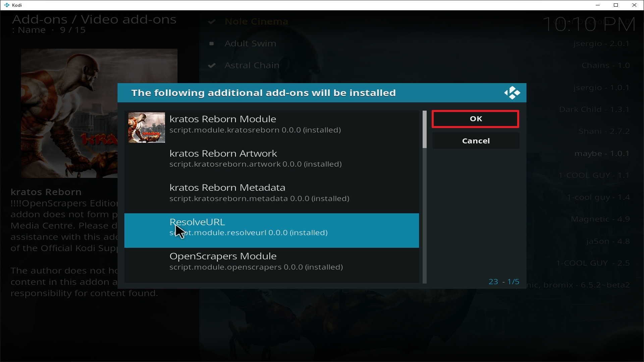
Task: Maximize the Kodi window
Action: 616,5
